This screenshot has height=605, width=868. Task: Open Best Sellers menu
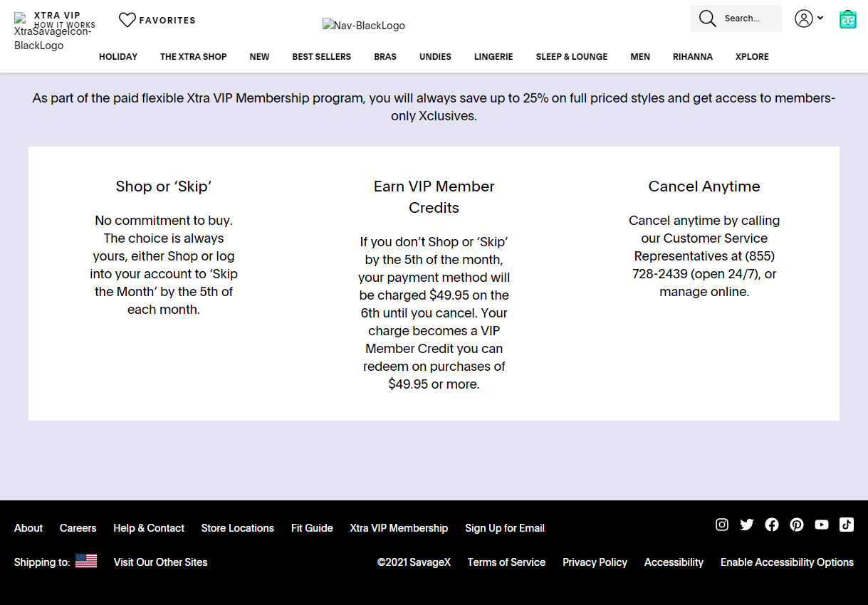pyautogui.click(x=322, y=57)
